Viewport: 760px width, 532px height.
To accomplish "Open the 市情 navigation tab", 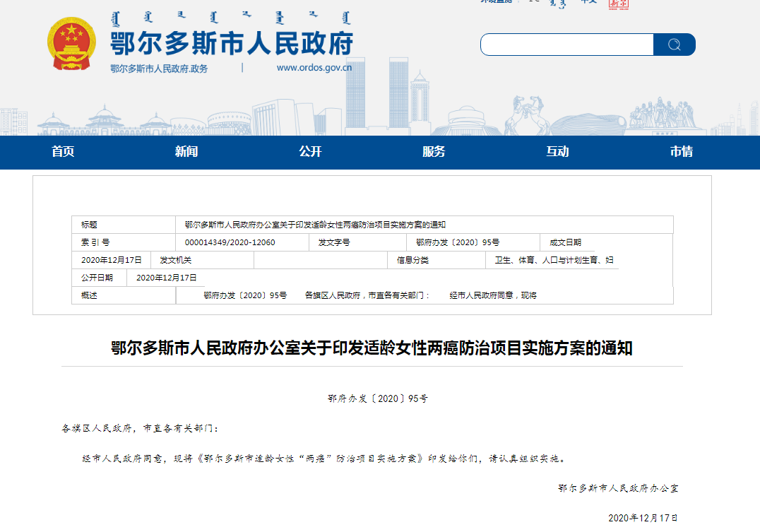I will click(682, 152).
